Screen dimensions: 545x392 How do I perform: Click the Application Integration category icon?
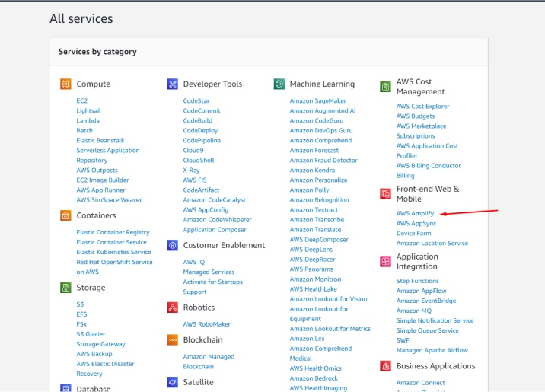coord(386,262)
